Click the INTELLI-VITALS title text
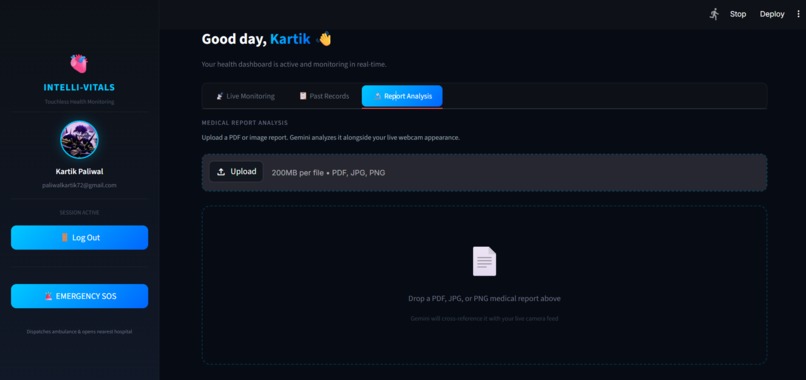The height and width of the screenshot is (380, 806). pos(79,87)
